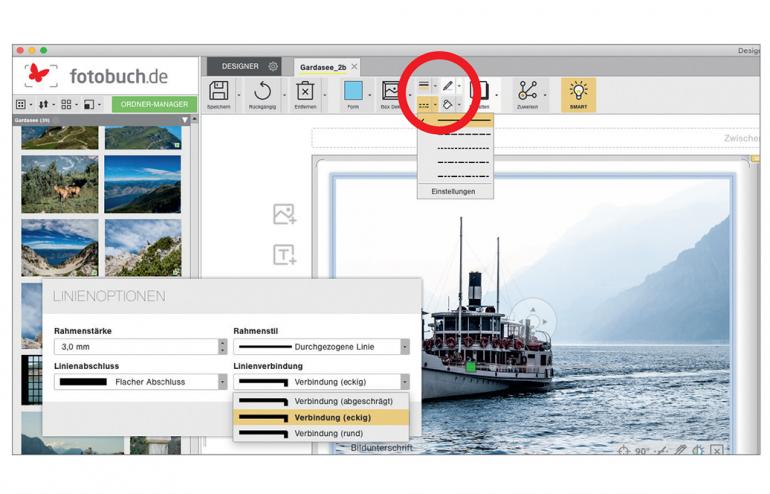Open dropdown arrow next to Zuweisen

pyautogui.click(x=546, y=94)
